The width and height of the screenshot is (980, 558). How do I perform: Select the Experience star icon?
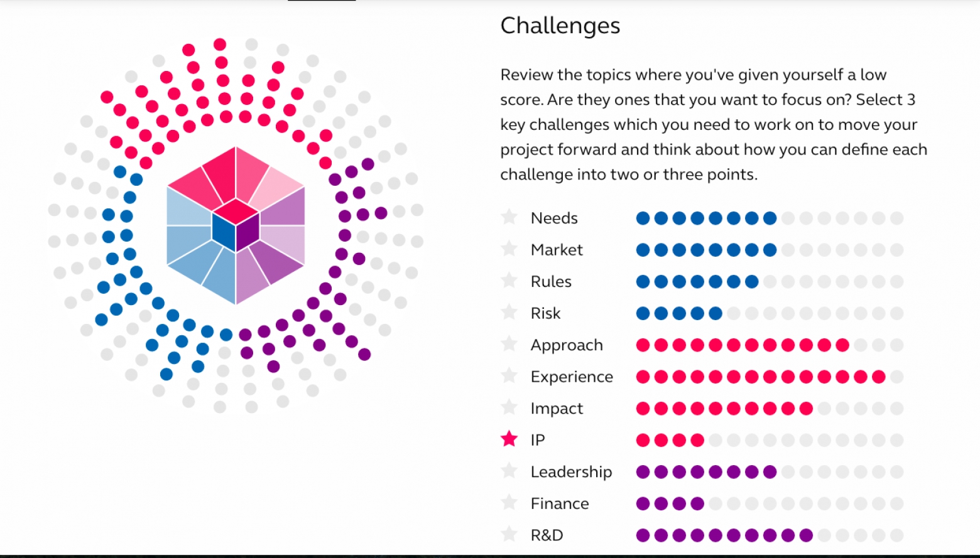click(509, 375)
